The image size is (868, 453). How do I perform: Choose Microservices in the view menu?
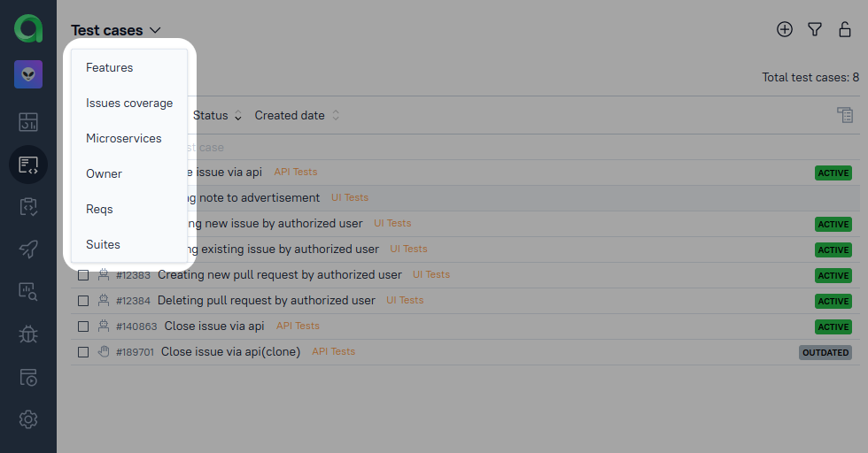click(x=124, y=139)
